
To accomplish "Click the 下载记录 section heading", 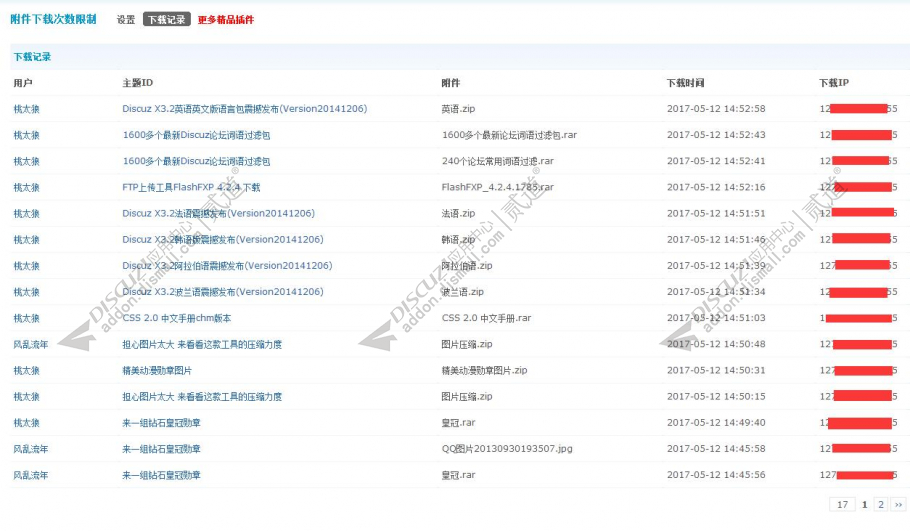I will 32,57.
